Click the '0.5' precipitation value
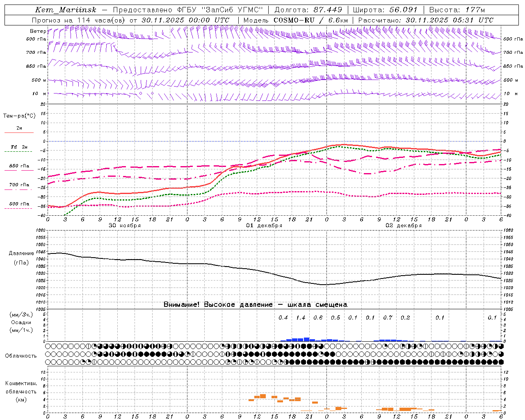Image resolution: width=525 pixels, height=420 pixels. click(x=336, y=318)
